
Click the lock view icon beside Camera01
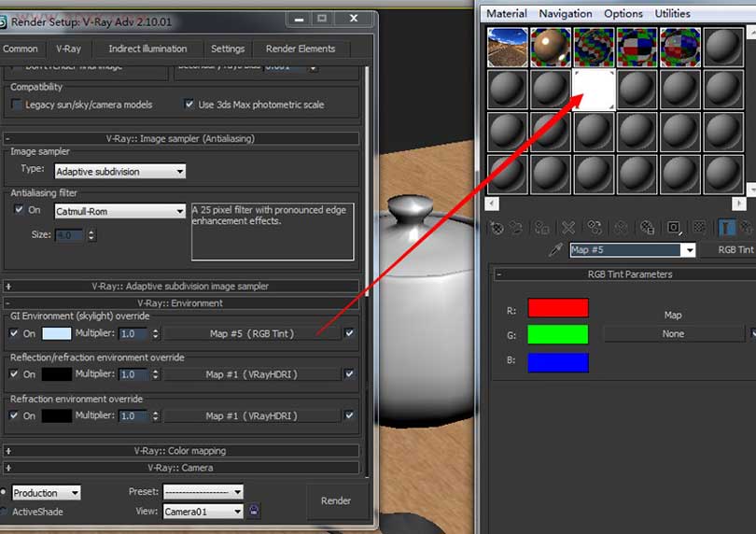click(254, 511)
